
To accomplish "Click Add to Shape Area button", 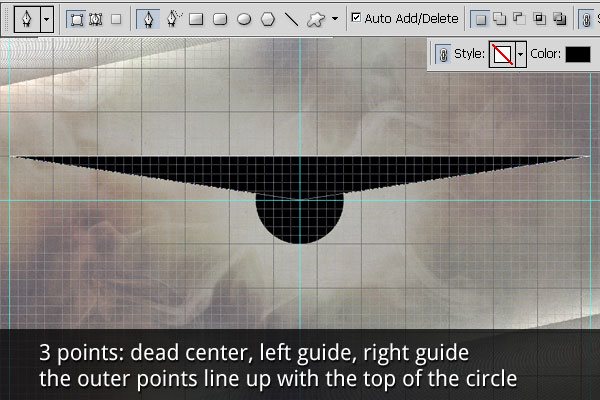I will pos(501,18).
